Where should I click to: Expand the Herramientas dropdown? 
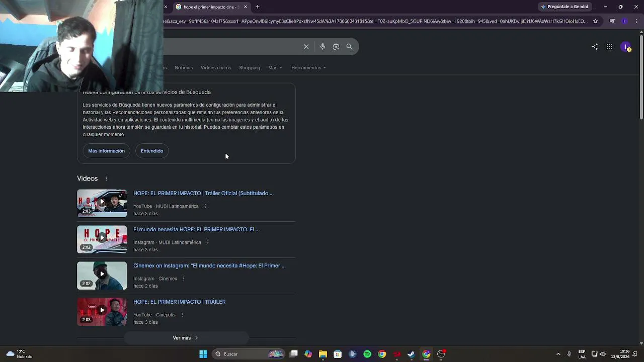(x=308, y=68)
